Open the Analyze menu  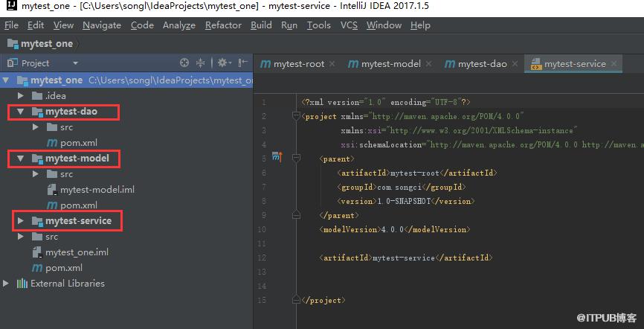179,25
